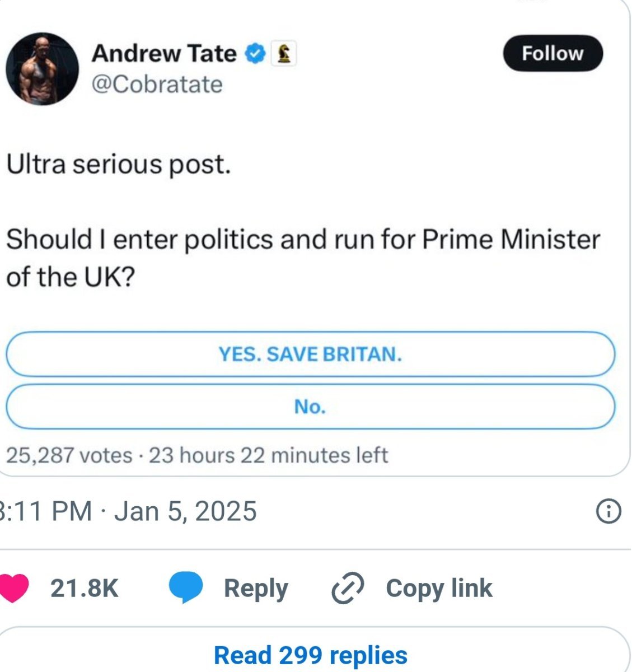Follow the @Cobratate account

coord(553,53)
